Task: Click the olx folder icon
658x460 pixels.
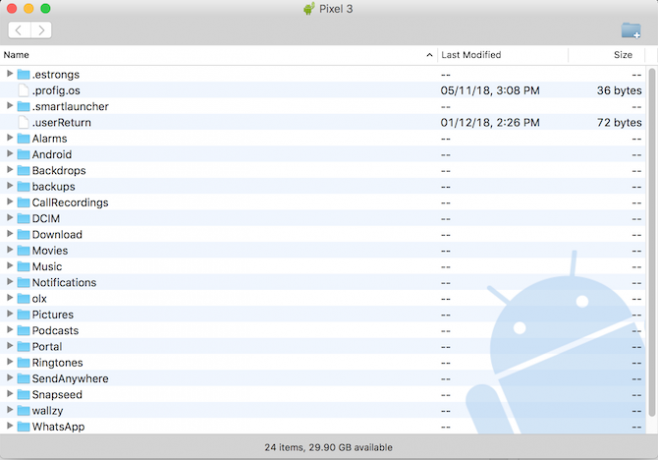Action: pyautogui.click(x=24, y=298)
